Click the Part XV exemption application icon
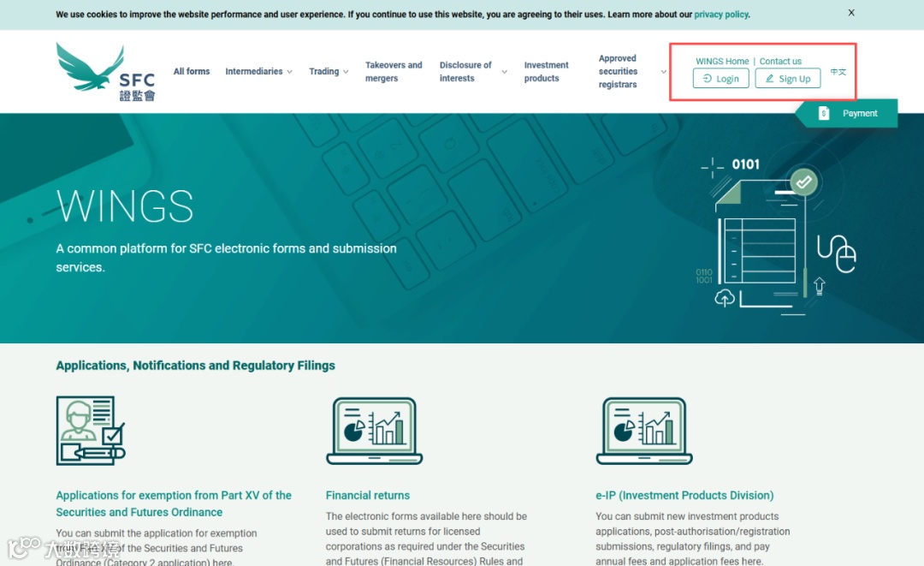Screen dimensions: 924x566 91,431
